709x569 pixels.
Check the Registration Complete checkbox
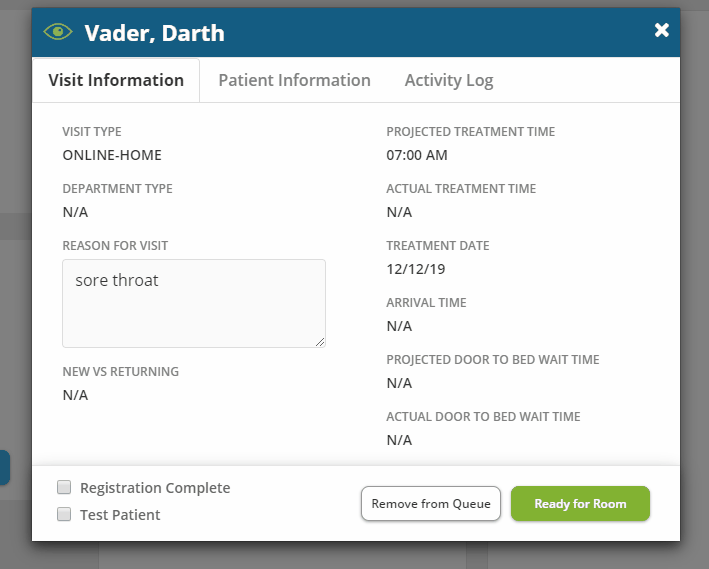(64, 488)
